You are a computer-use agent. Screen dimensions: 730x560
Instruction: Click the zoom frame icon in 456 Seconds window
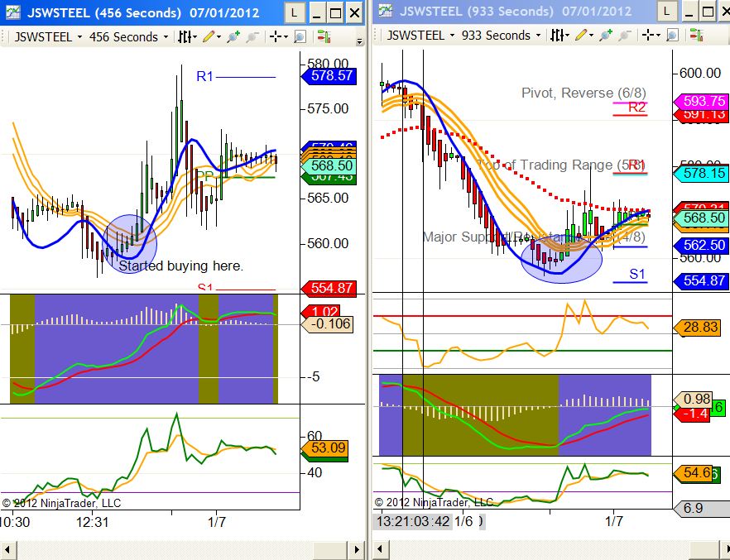(x=300, y=36)
